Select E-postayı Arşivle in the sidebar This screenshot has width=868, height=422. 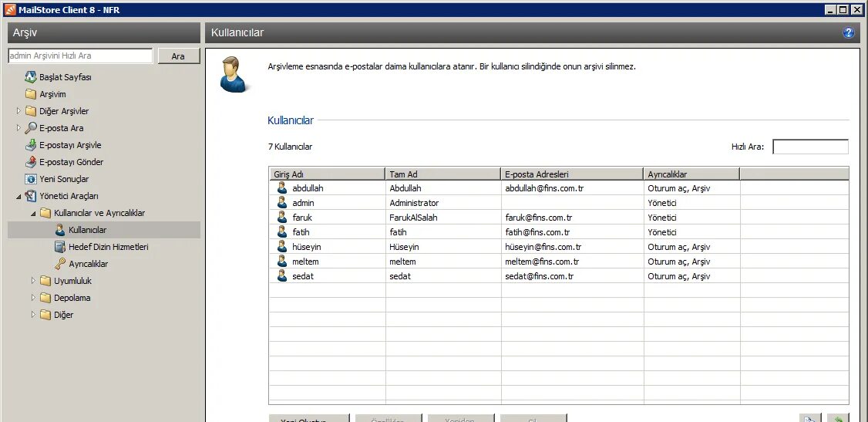coord(70,145)
